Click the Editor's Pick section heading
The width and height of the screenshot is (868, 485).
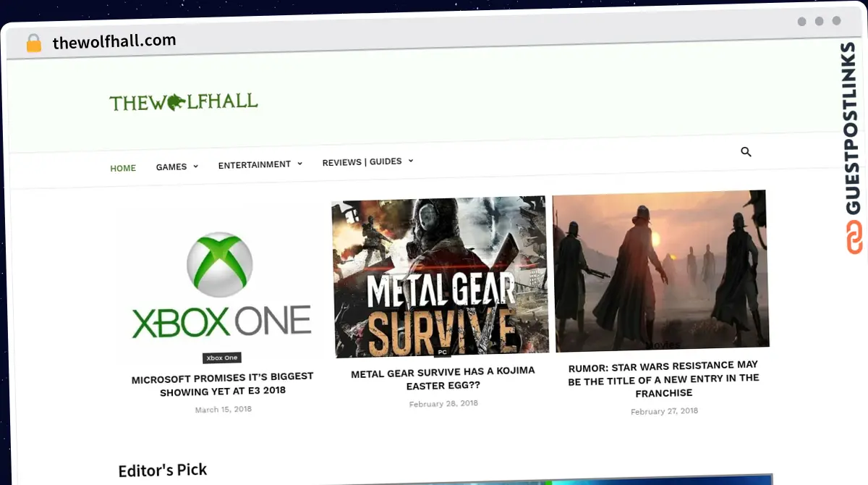click(x=163, y=470)
